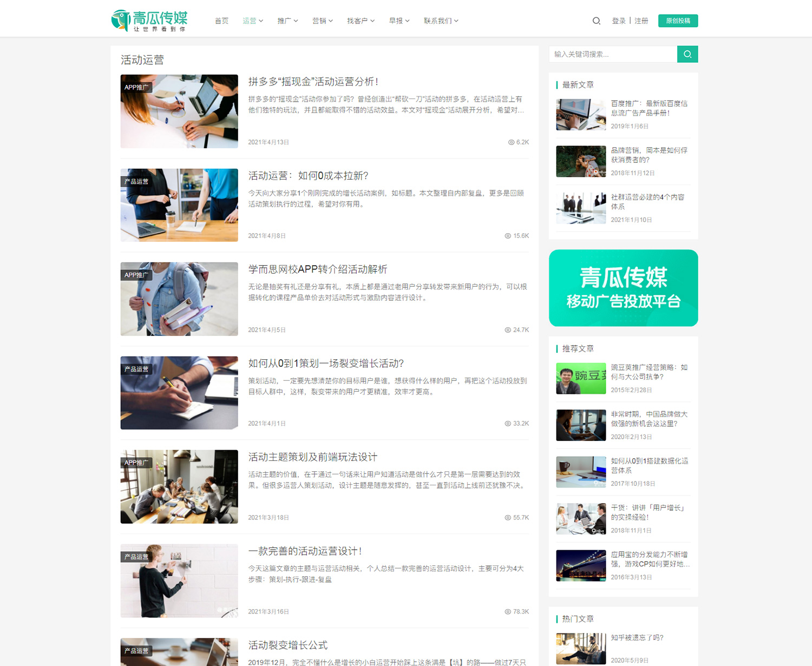
Task: Click the view count icon for 33.2K
Action: coord(508,424)
